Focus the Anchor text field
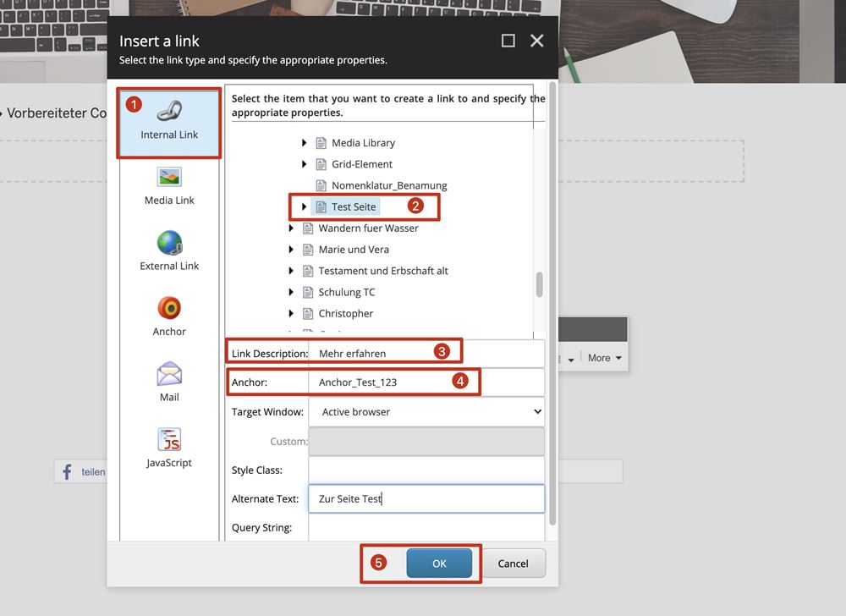846x616 pixels. pos(426,382)
